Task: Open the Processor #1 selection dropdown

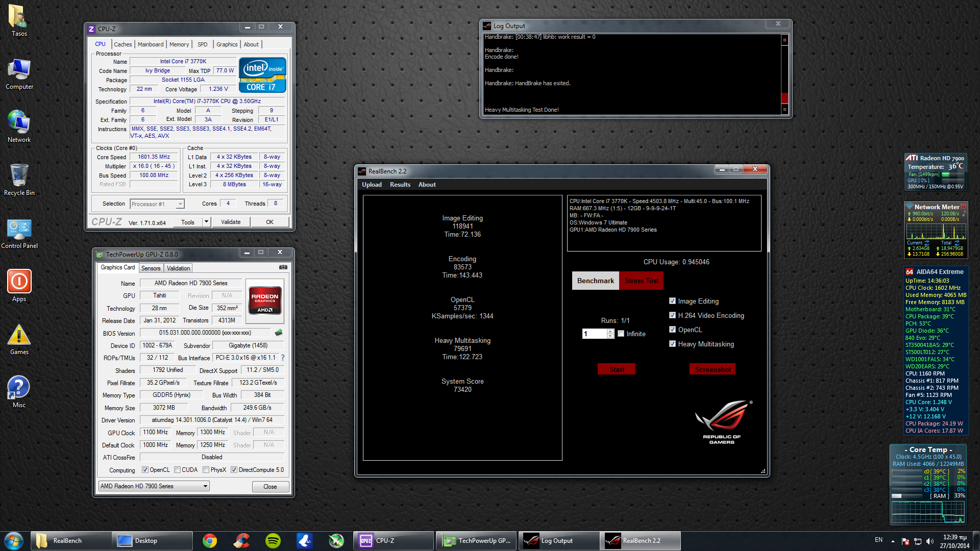Action: coord(157,204)
